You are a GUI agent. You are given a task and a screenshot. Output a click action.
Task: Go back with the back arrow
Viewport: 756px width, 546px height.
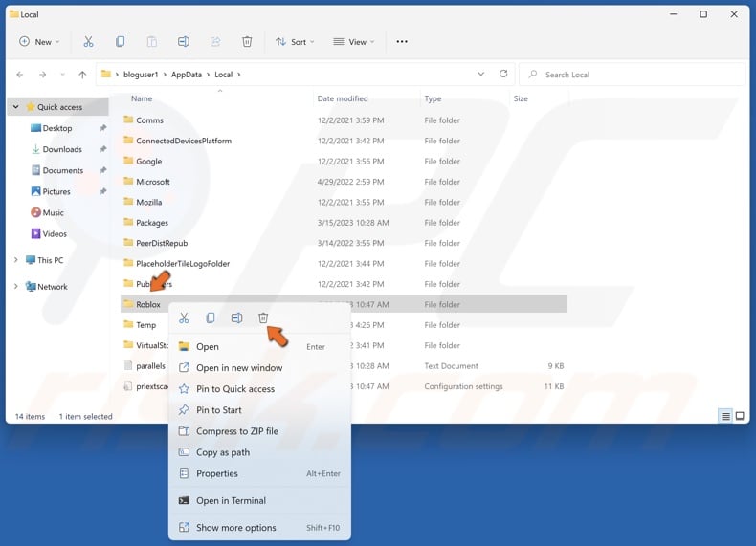[x=20, y=75]
